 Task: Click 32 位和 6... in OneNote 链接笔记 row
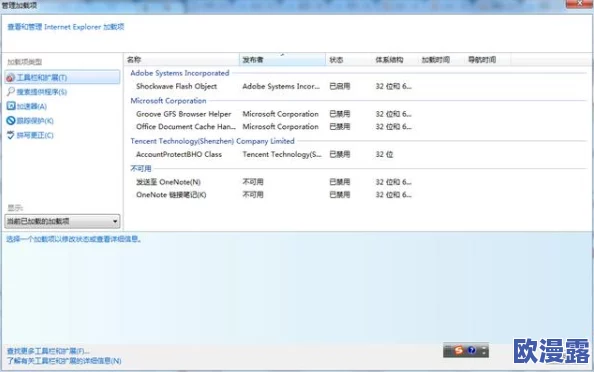393,195
